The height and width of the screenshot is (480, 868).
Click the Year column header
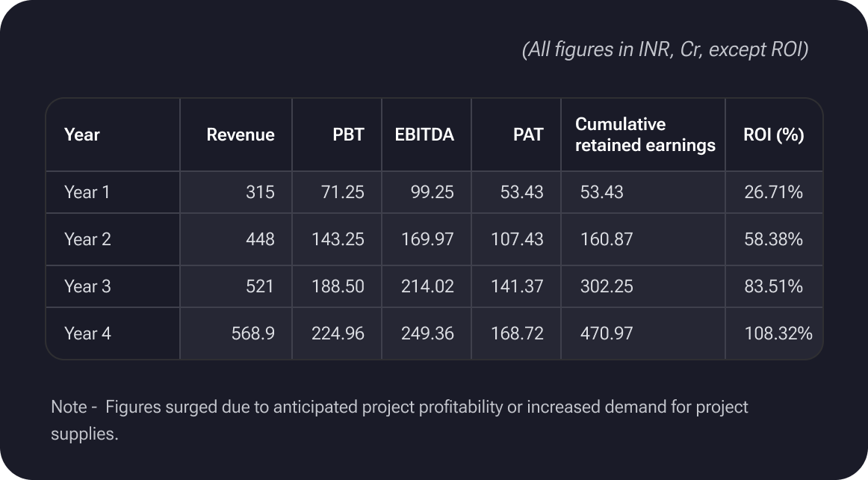(82, 135)
